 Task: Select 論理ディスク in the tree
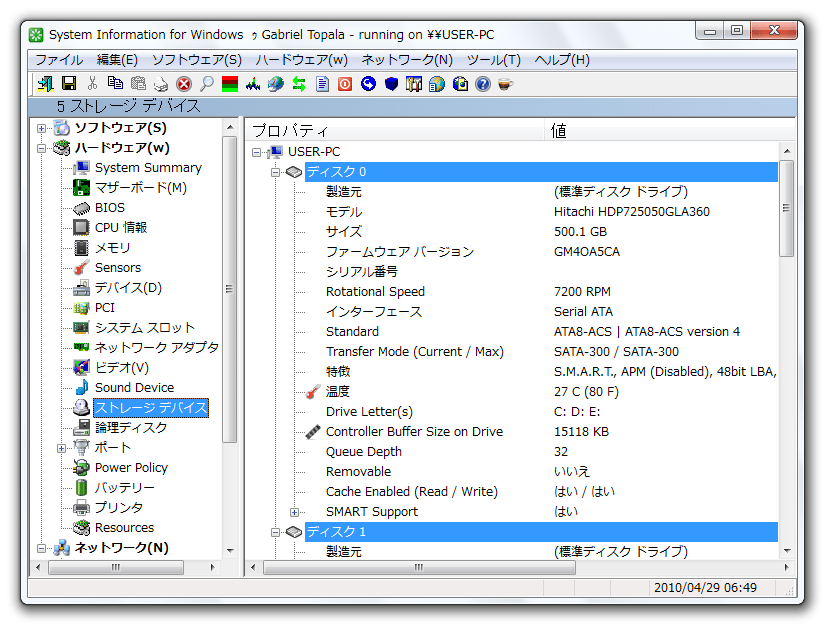(131, 428)
